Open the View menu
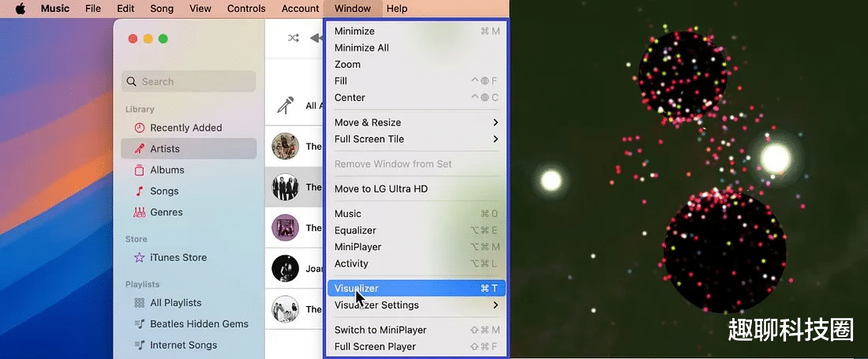The height and width of the screenshot is (359, 868). pyautogui.click(x=200, y=9)
